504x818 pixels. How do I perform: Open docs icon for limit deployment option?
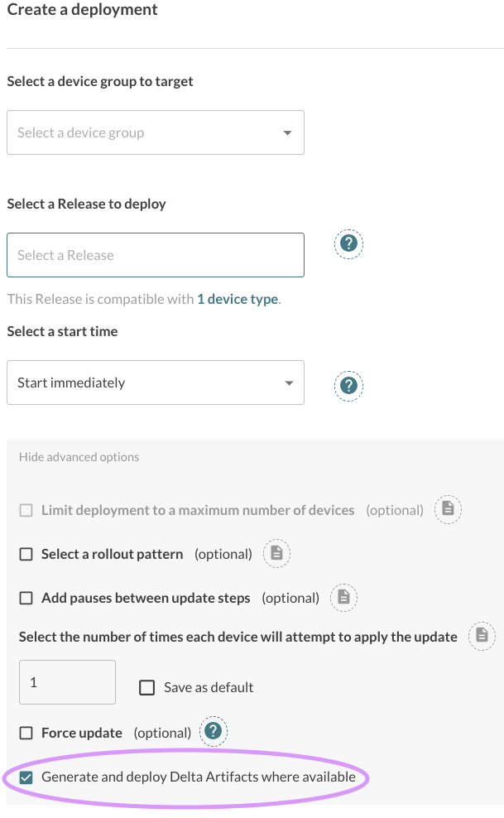(x=448, y=510)
